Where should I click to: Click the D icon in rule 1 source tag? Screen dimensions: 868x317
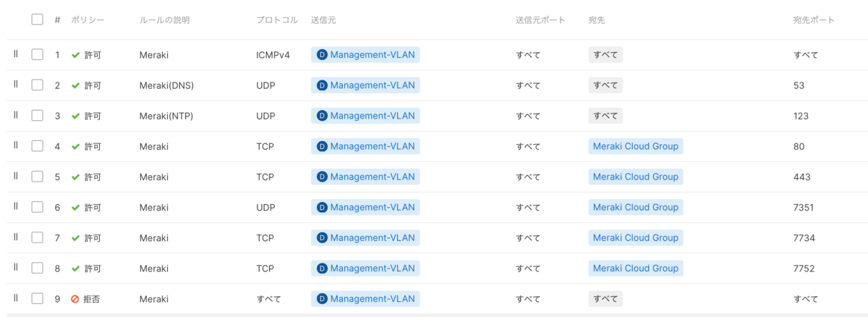point(322,54)
